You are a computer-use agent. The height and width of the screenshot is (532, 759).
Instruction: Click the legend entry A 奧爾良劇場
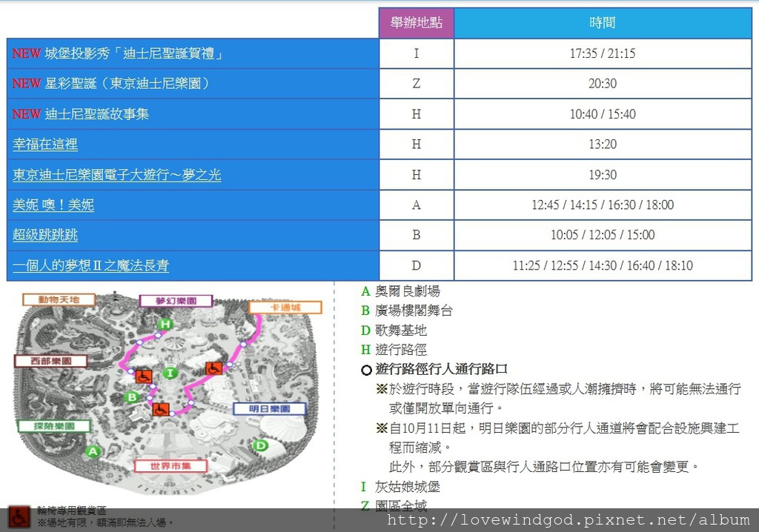click(x=401, y=291)
